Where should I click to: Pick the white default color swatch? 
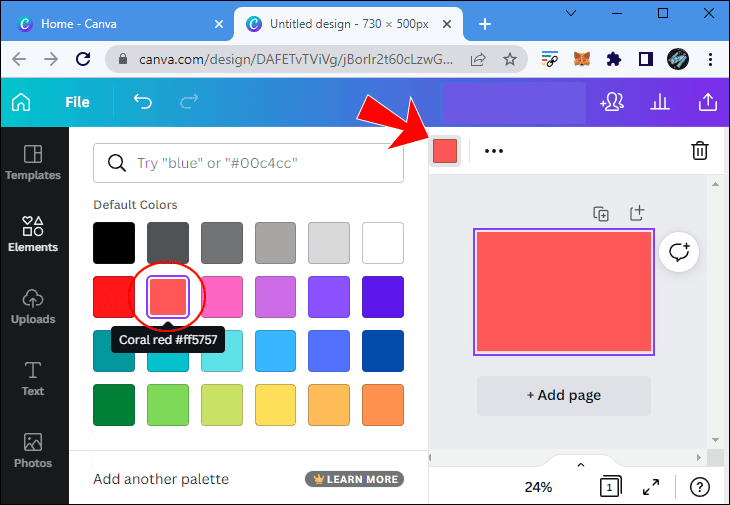(x=383, y=243)
